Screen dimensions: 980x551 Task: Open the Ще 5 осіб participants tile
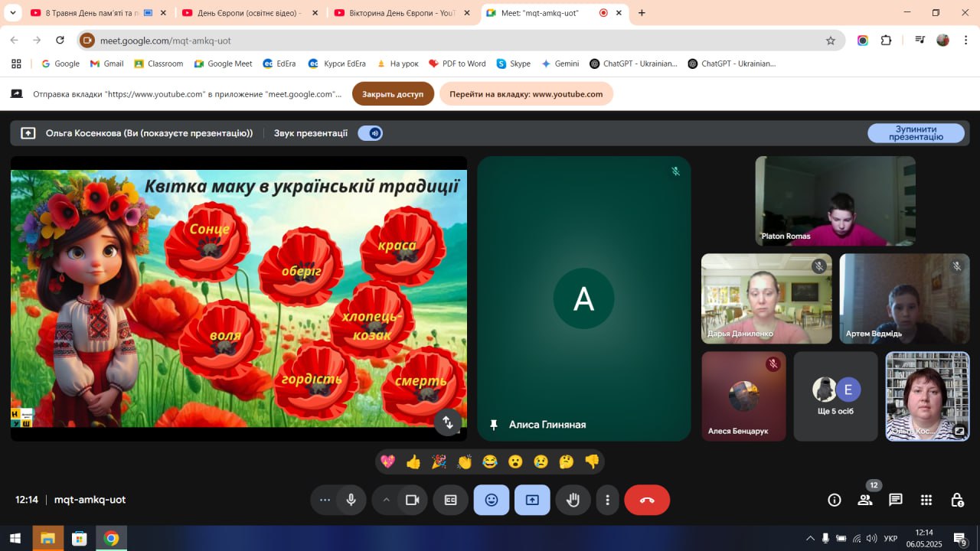835,396
